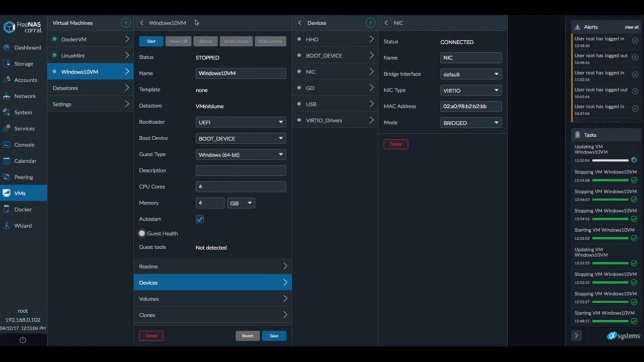Dismiss the 12:48:26 logged out alert
Screen dimensions: 644x362
pyautogui.click(x=635, y=58)
